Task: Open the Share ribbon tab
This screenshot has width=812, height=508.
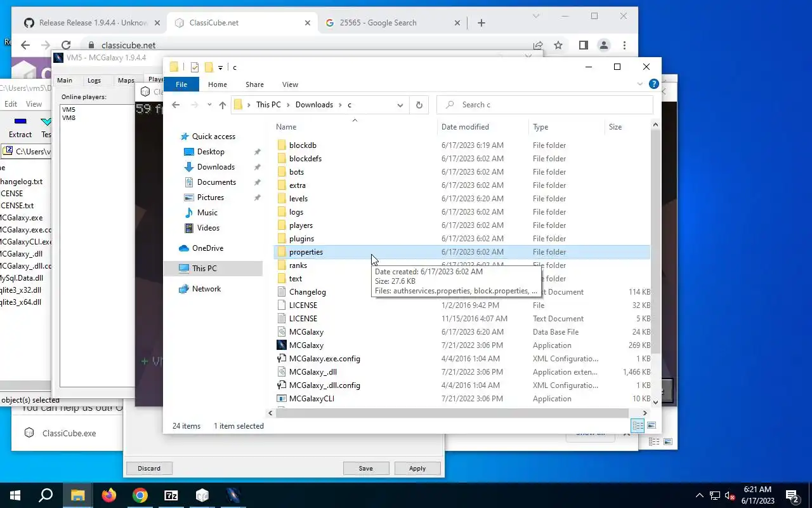Action: (254, 84)
